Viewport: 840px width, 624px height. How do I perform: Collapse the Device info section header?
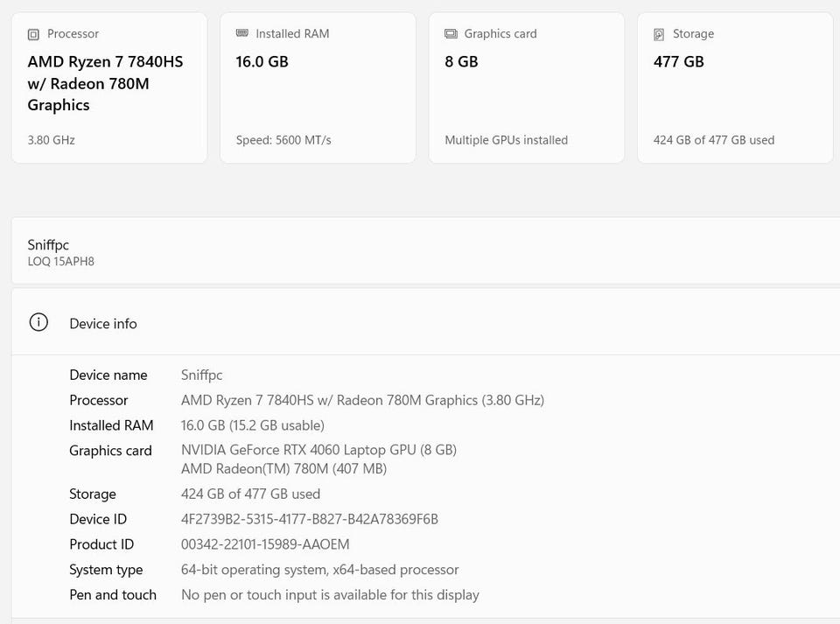pos(426,322)
